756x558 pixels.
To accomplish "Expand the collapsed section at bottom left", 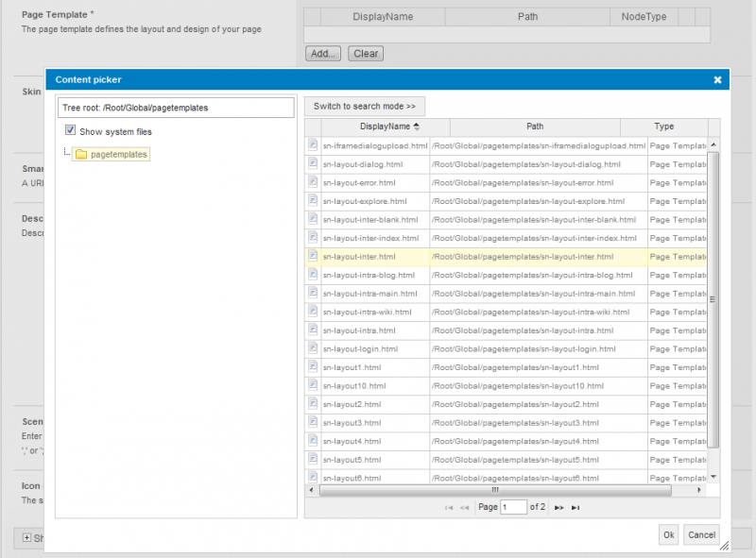I will [x=27, y=538].
